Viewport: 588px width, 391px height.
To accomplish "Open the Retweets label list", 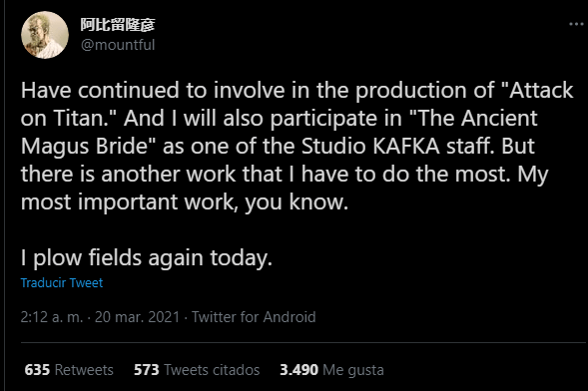I will tap(84, 370).
